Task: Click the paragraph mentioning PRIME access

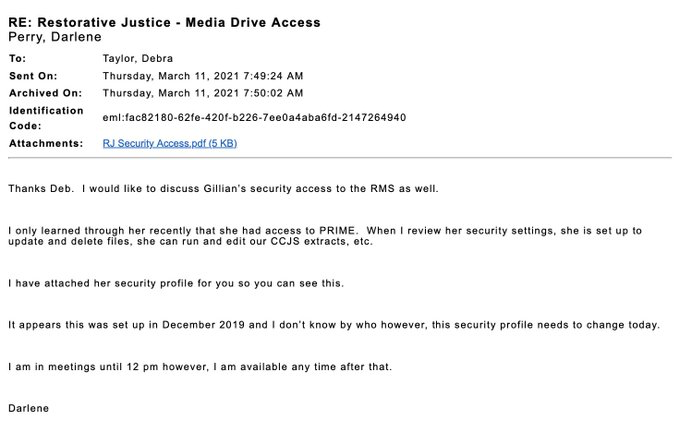Action: pos(325,236)
